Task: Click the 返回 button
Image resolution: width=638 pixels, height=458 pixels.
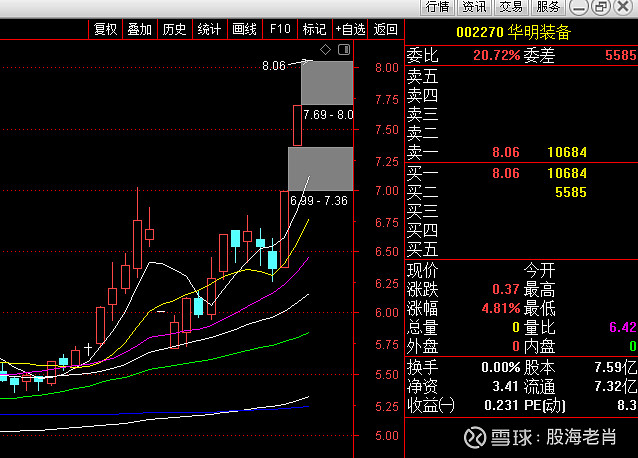Action: pyautogui.click(x=385, y=29)
